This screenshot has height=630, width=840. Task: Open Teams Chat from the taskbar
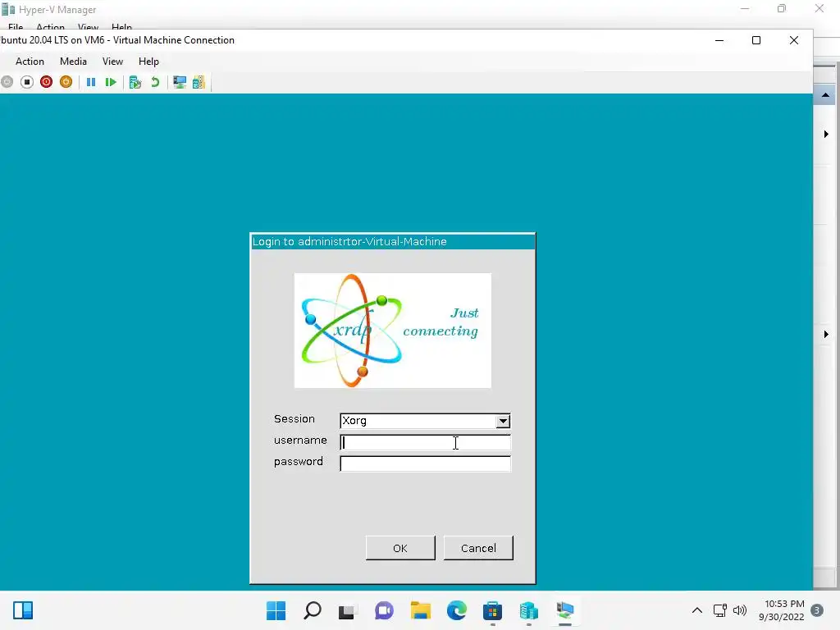click(x=384, y=610)
